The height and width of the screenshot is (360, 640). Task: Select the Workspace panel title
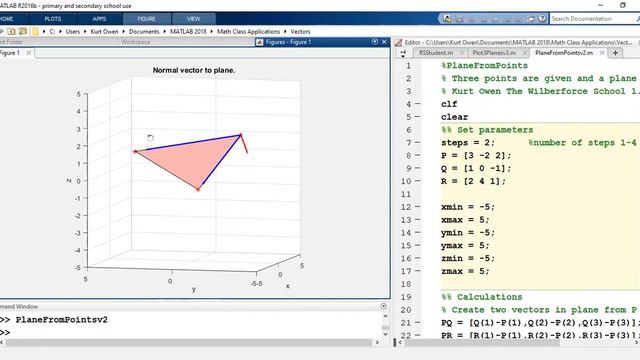(136, 42)
